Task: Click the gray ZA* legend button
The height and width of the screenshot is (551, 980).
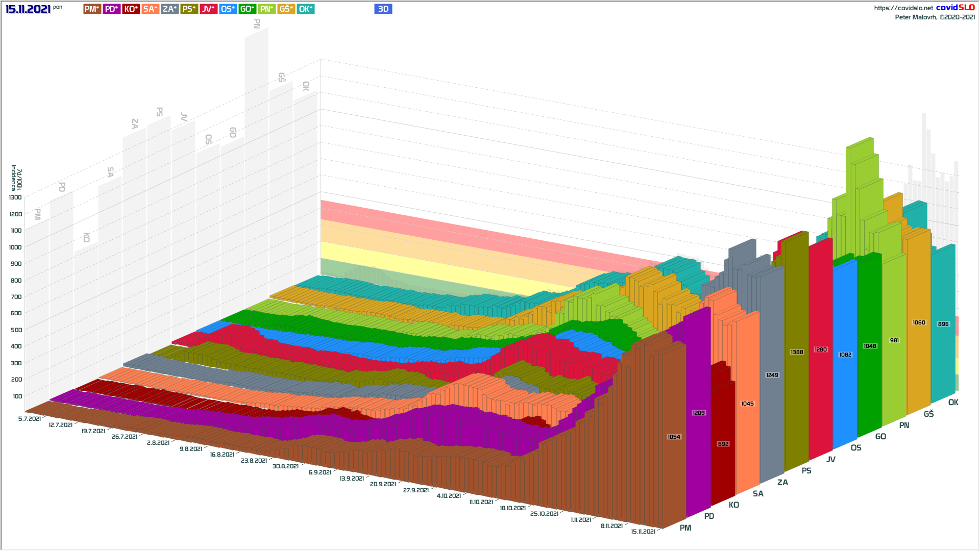Action: pyautogui.click(x=169, y=9)
